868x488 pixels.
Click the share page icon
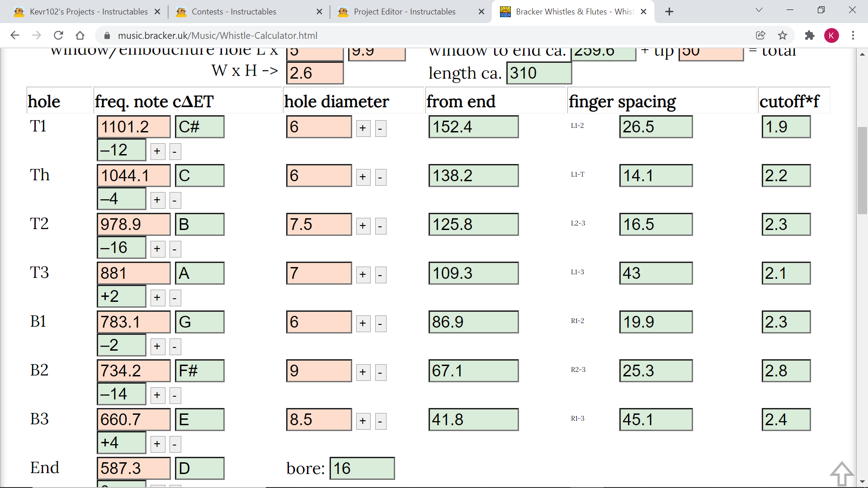pyautogui.click(x=760, y=35)
